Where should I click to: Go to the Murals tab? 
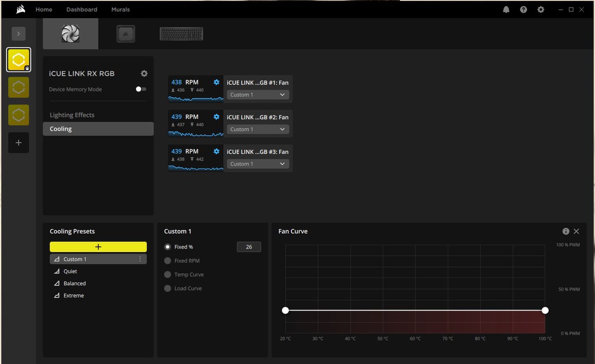point(120,9)
